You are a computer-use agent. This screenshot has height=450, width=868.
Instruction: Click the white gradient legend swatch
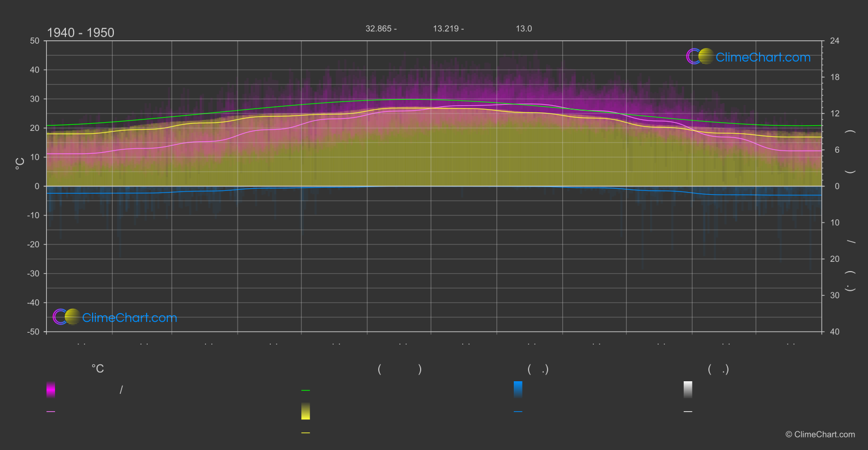pos(688,389)
